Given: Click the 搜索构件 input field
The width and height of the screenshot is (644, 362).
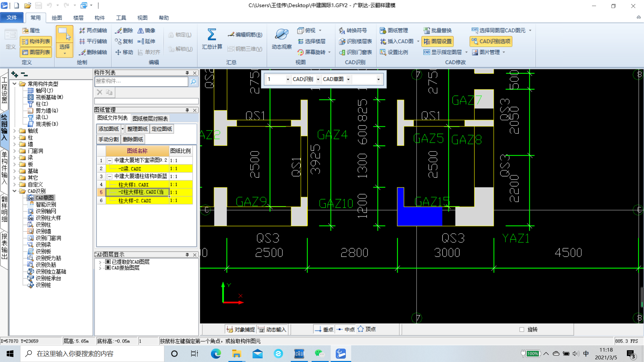Looking at the screenshot, I should (x=141, y=81).
